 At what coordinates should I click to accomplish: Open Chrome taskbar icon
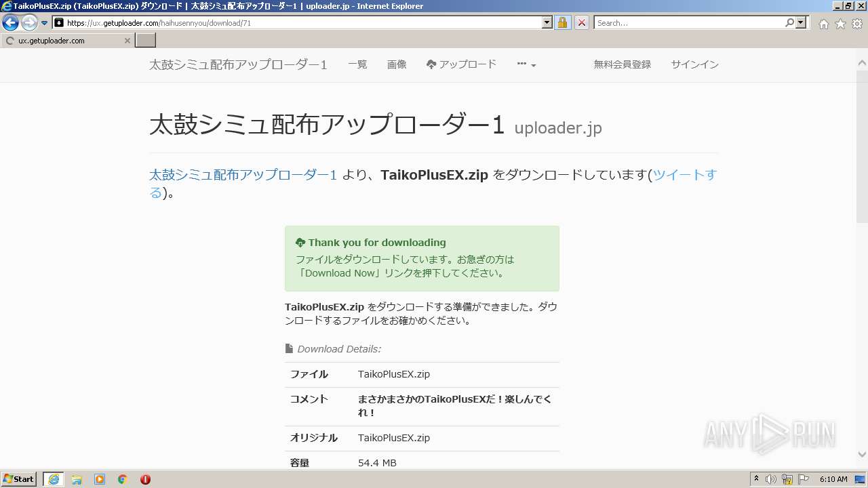[122, 479]
